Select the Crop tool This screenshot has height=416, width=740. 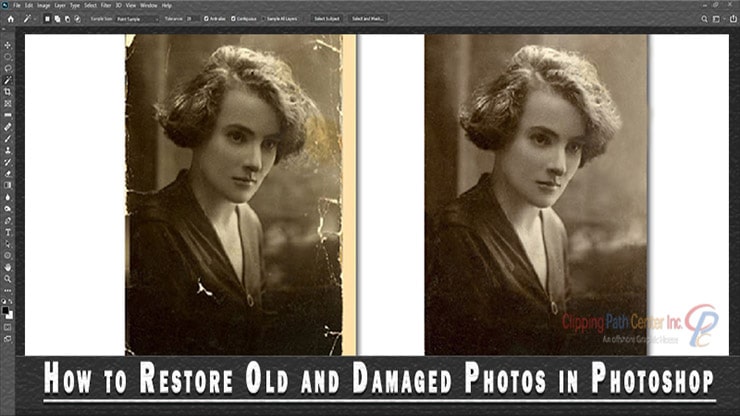pyautogui.click(x=8, y=91)
